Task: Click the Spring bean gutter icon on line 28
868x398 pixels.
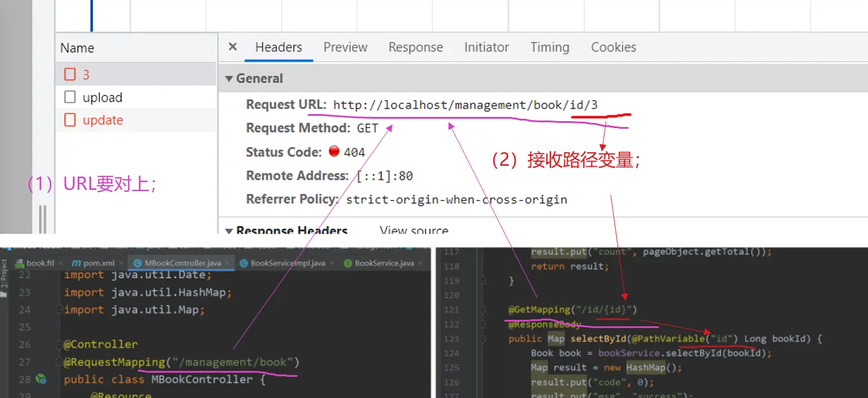Action: (x=41, y=379)
